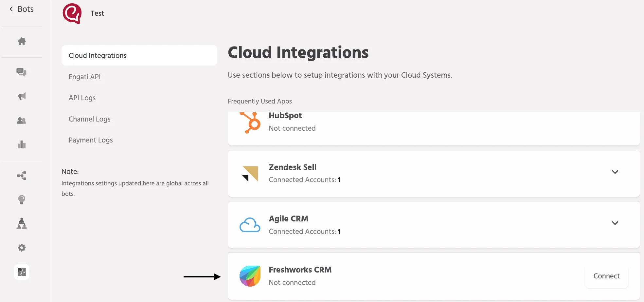Click Agile CRM Connected Accounts text
The width and height of the screenshot is (644, 302).
[x=305, y=232]
